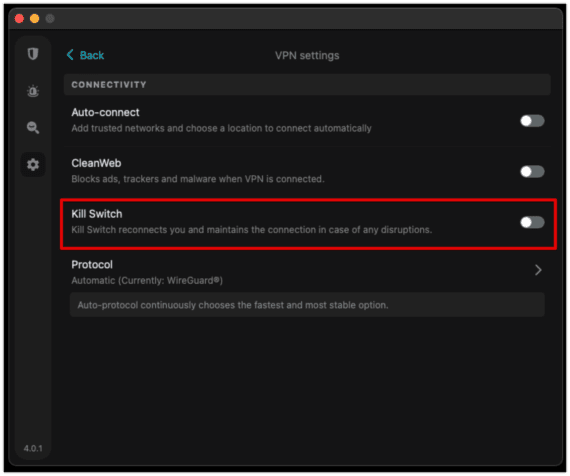Viewport: 570px width, 476px height.
Task: Open the VPN shield icon in sidebar
Action: tap(33, 54)
